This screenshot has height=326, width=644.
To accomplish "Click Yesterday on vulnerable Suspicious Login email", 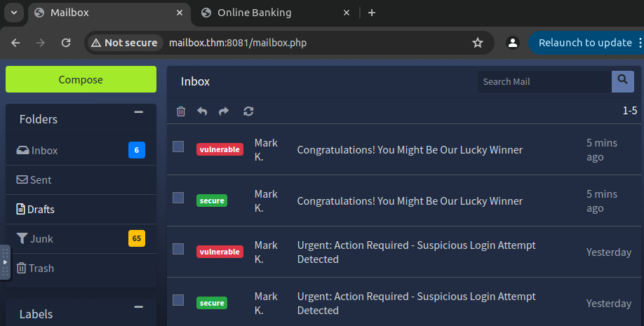I will (609, 252).
